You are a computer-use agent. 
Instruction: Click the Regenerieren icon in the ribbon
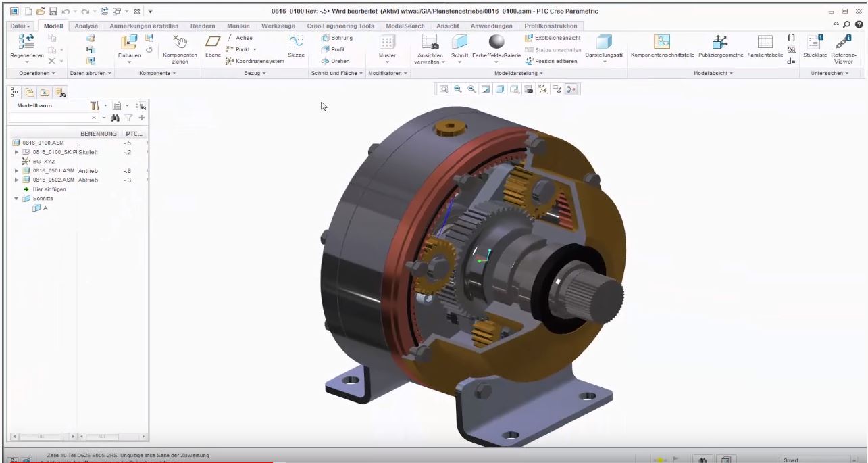point(26,42)
